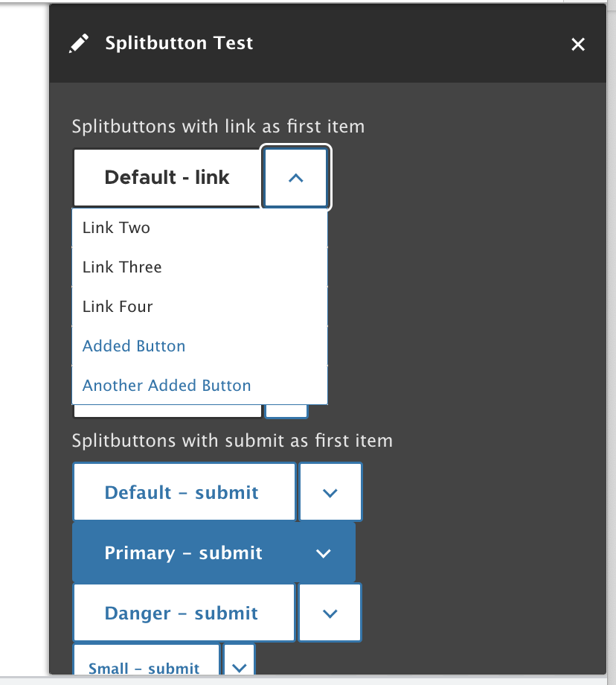Click the partly hidden toggle below the menu
Image resolution: width=616 pixels, height=685 pixels.
point(286,411)
